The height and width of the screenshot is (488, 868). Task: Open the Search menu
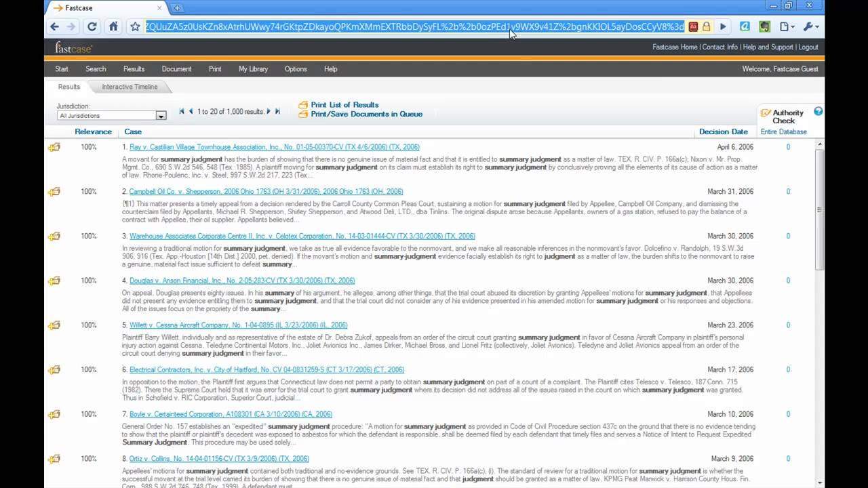96,69
